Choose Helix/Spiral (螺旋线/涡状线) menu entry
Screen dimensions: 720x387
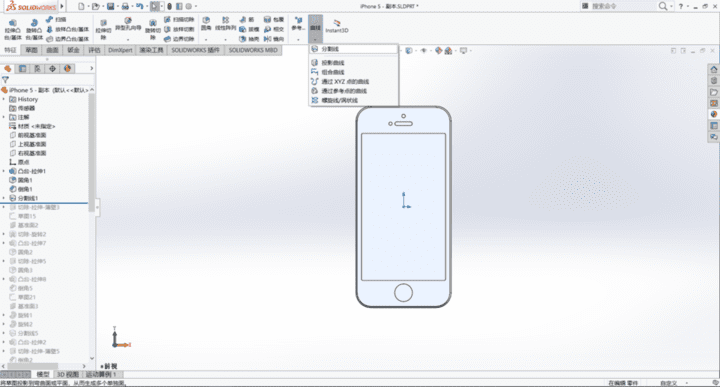click(354, 100)
